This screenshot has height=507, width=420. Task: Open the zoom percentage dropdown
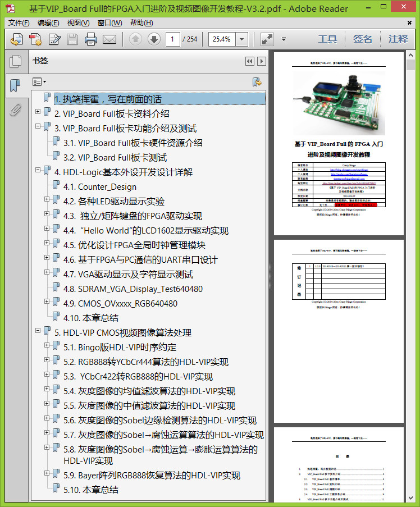pyautogui.click(x=242, y=39)
